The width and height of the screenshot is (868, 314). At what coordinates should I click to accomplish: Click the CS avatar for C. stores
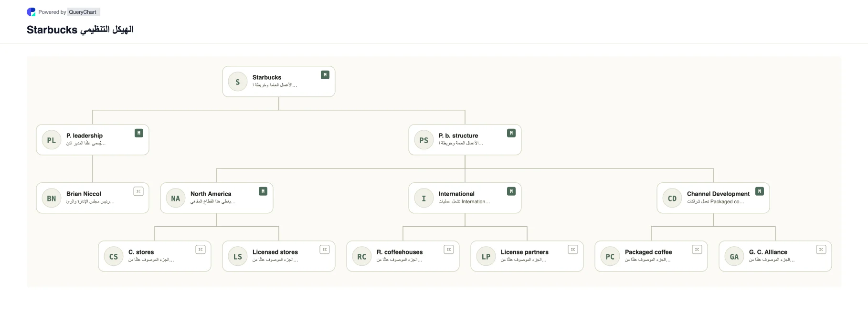tap(114, 257)
